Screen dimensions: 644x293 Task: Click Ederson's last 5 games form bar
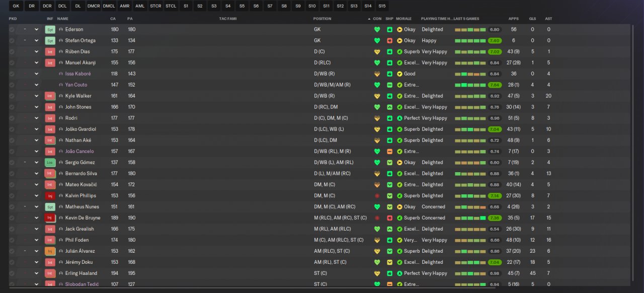pos(470,29)
